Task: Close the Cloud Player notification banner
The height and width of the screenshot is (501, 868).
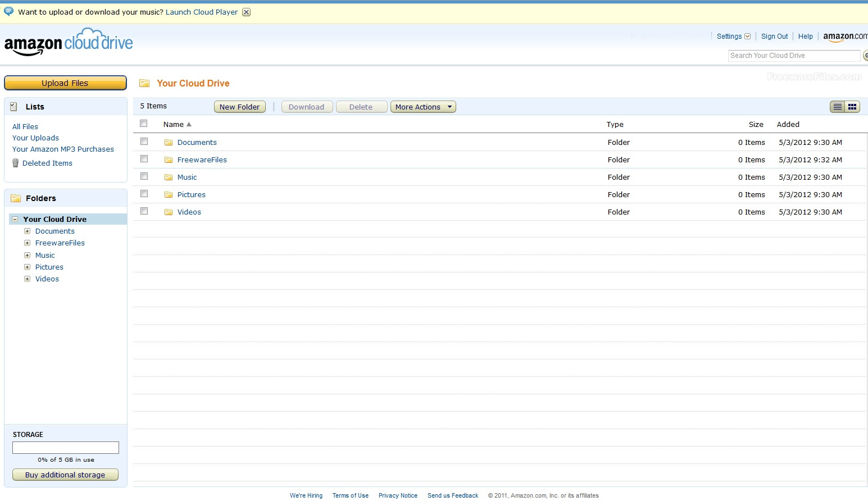Action: tap(246, 12)
